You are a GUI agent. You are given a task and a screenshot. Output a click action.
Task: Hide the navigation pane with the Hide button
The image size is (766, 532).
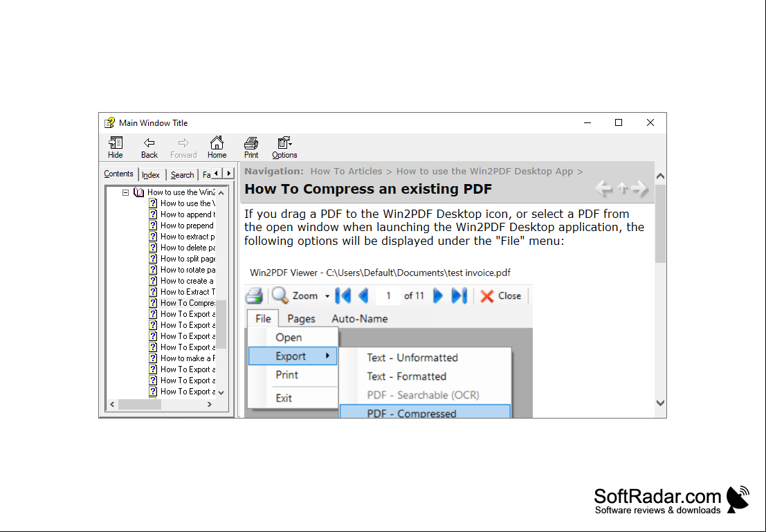point(116,147)
